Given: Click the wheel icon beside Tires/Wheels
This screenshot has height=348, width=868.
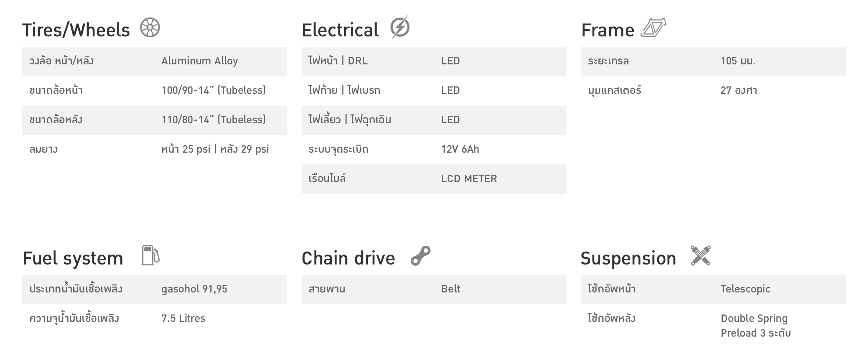Looking at the screenshot, I should (x=150, y=28).
